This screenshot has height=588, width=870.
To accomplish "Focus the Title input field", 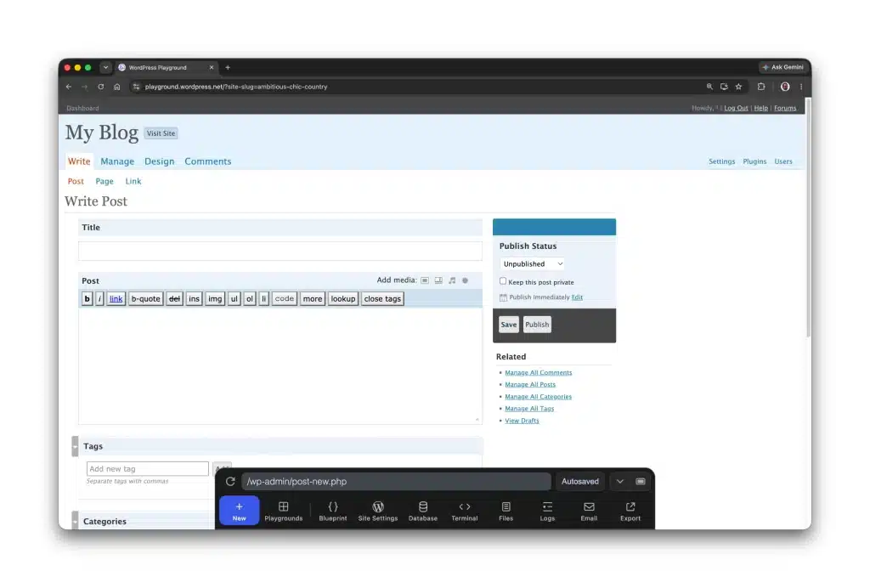I will point(280,251).
